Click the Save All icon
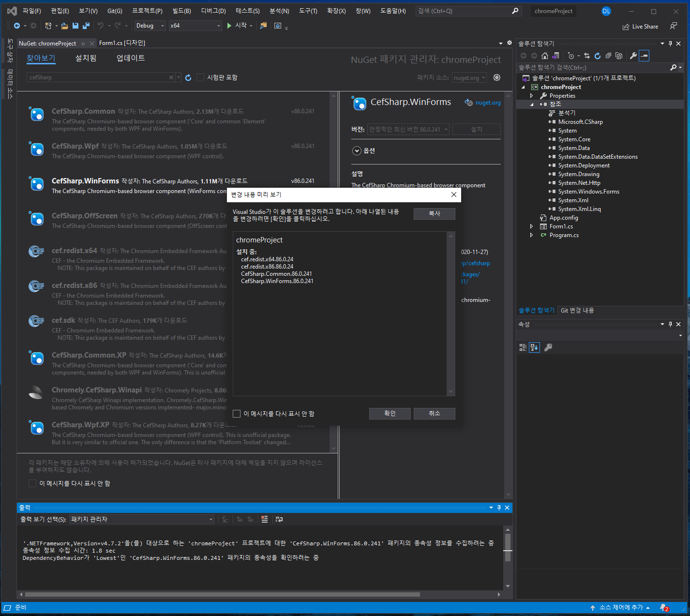The height and width of the screenshot is (616, 690). [86, 26]
